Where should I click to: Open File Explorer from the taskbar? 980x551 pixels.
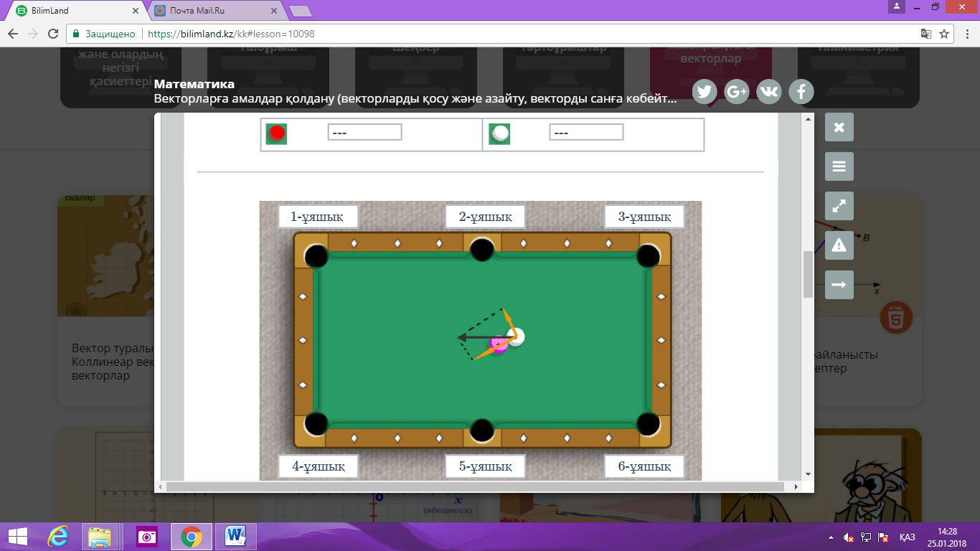point(100,537)
